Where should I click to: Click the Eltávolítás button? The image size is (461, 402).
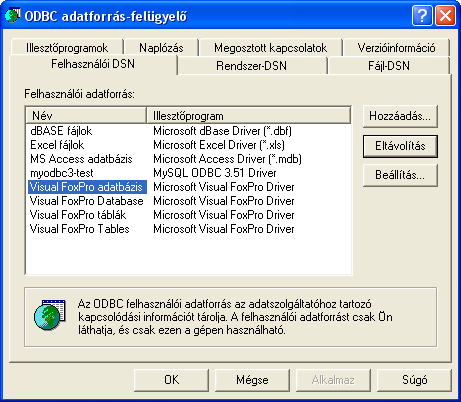click(400, 146)
